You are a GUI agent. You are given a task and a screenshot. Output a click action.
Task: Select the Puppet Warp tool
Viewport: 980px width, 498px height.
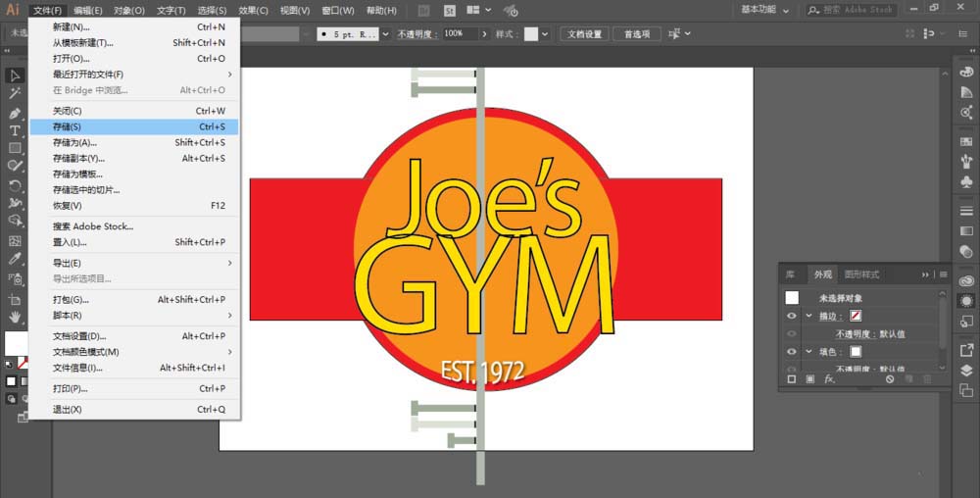15,203
